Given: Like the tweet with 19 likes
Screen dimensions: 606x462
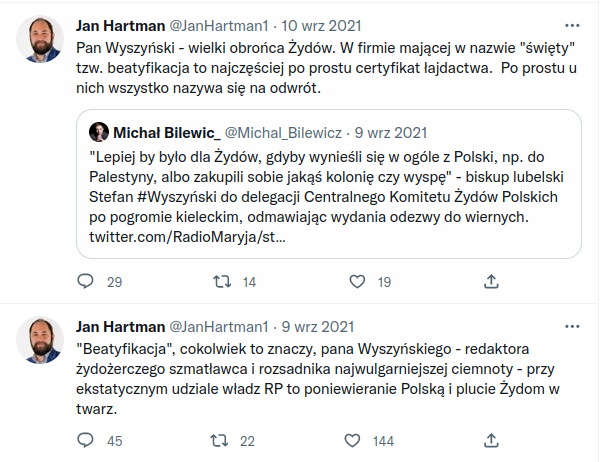Looking at the screenshot, I should click(x=357, y=282).
